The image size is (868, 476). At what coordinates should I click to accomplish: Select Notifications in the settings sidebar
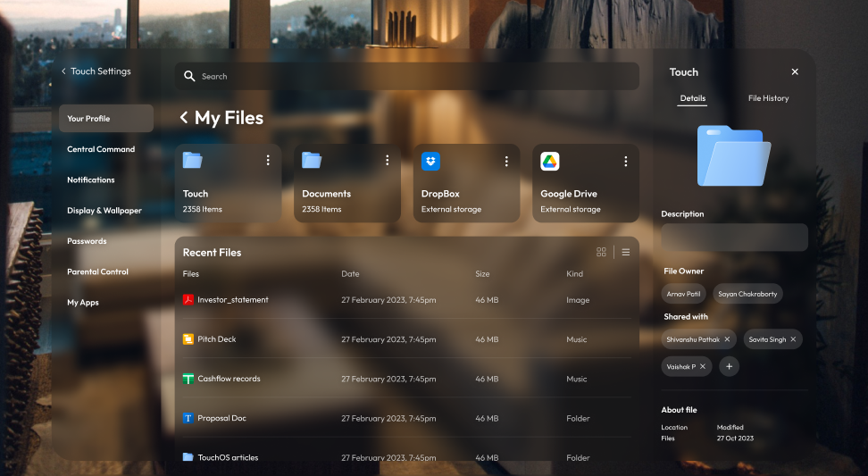91,180
